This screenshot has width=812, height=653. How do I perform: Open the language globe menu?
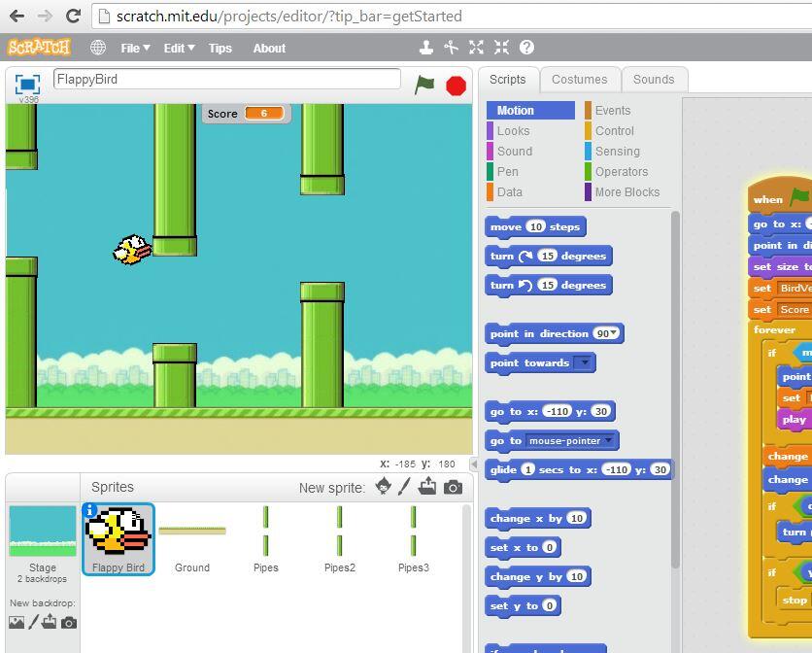coord(98,48)
